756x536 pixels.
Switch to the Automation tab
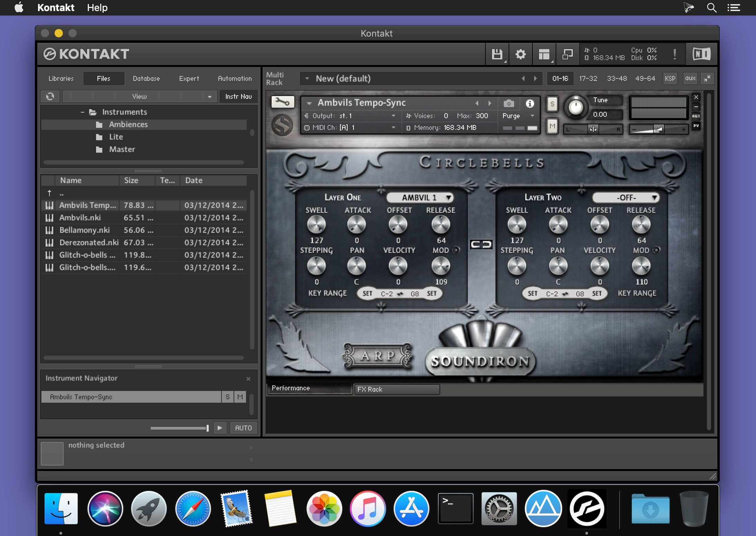coord(235,78)
